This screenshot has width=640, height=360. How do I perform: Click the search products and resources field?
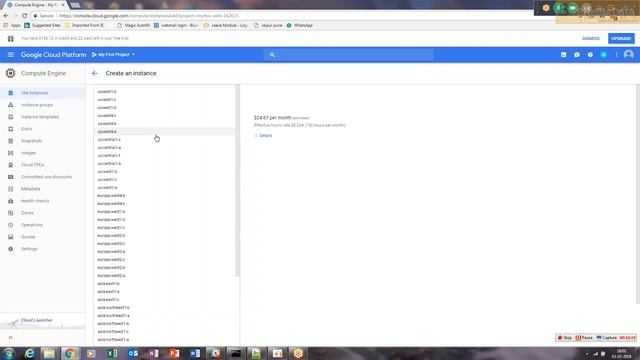coord(349,55)
